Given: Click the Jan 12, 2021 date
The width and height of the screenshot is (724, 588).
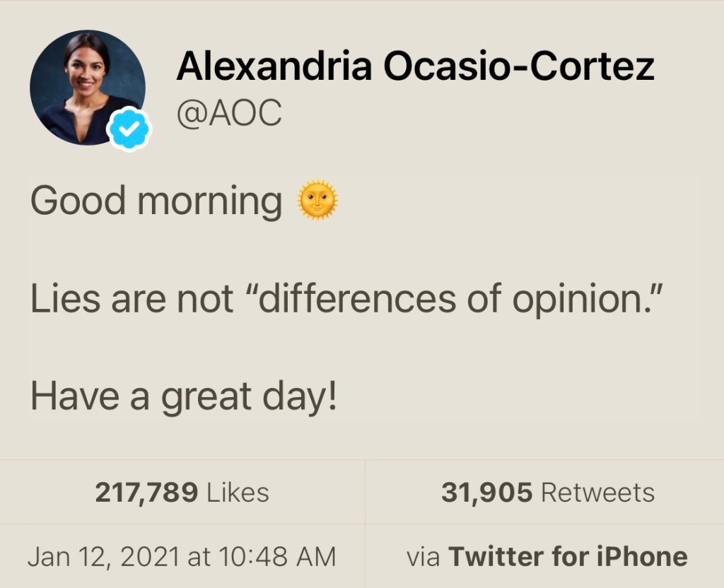Looking at the screenshot, I should (x=105, y=556).
